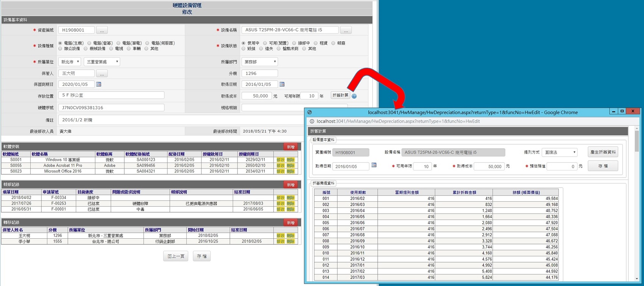Click distribution number SA000123 cell
The width and height of the screenshot is (644, 286).
[x=146, y=160]
